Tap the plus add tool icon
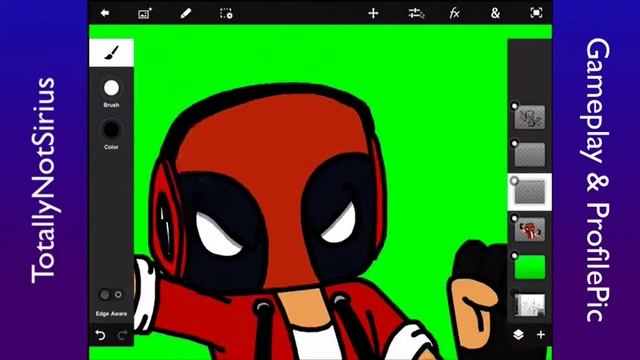Viewport: 640px width, 360px height. pos(373,13)
